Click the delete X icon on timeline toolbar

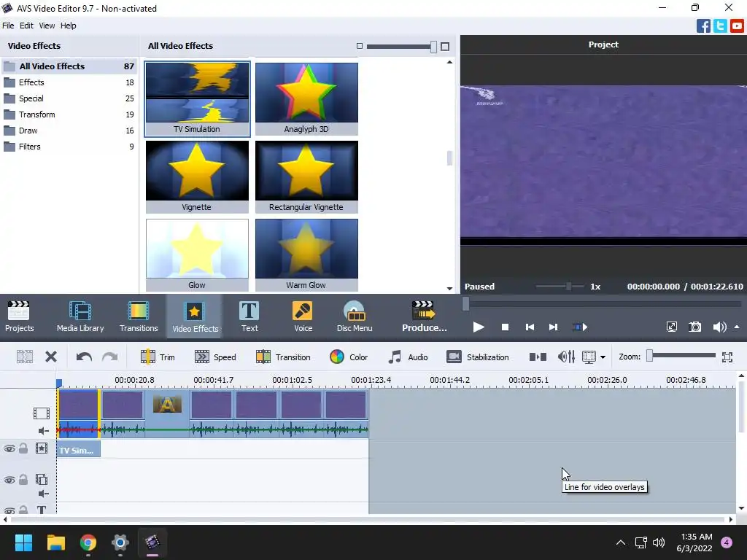tap(51, 357)
